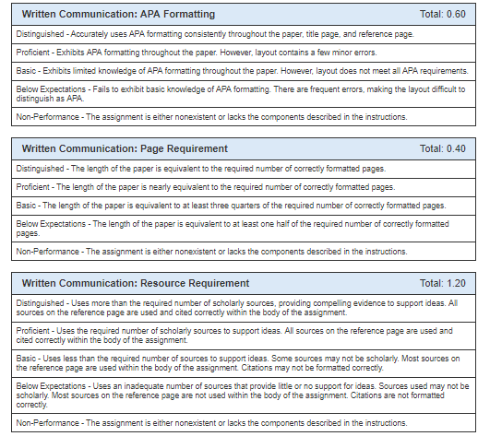This screenshot has height=448, width=490.
Task: Pick Below Expectations row for APA Formatting
Action: pos(244,94)
